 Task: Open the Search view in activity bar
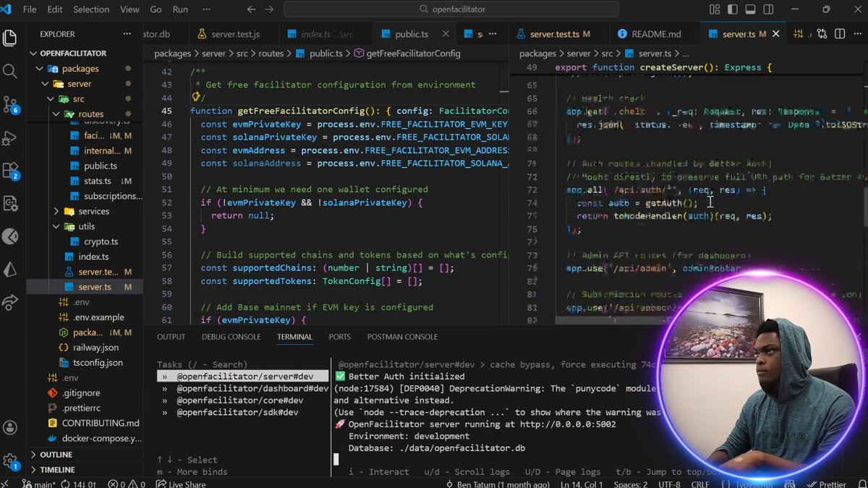10,71
